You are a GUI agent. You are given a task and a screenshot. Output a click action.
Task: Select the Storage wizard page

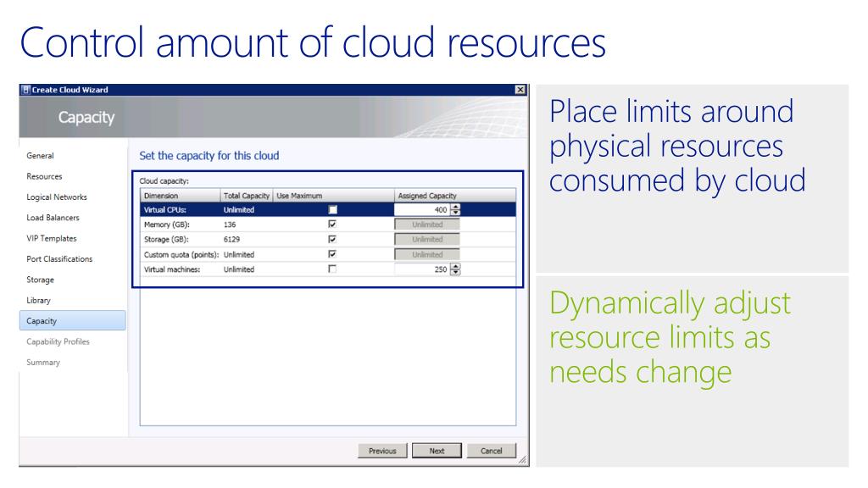coord(41,280)
